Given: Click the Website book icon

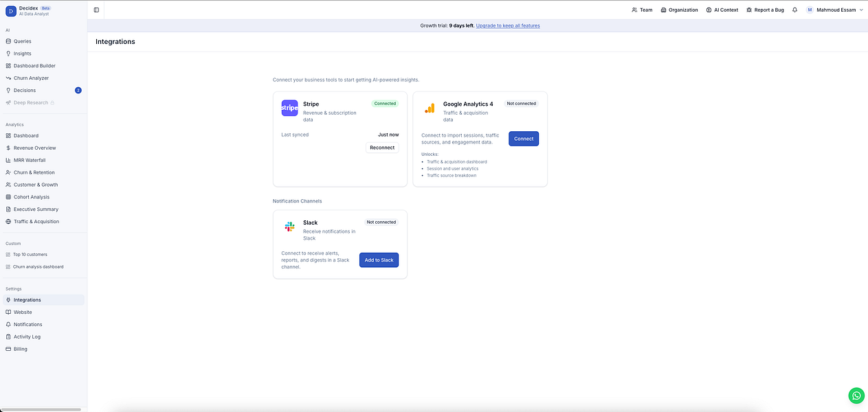Looking at the screenshot, I should pos(8,312).
